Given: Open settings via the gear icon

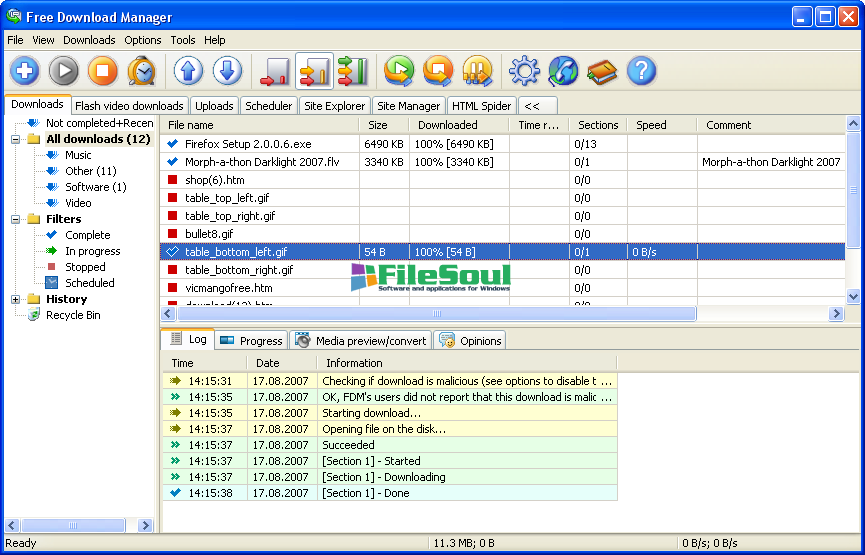Looking at the screenshot, I should click(524, 71).
